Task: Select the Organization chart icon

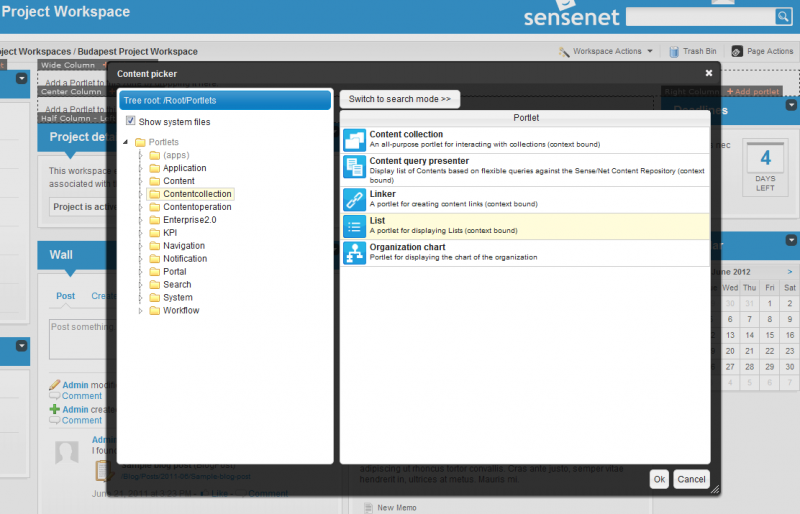Action: coord(354,253)
